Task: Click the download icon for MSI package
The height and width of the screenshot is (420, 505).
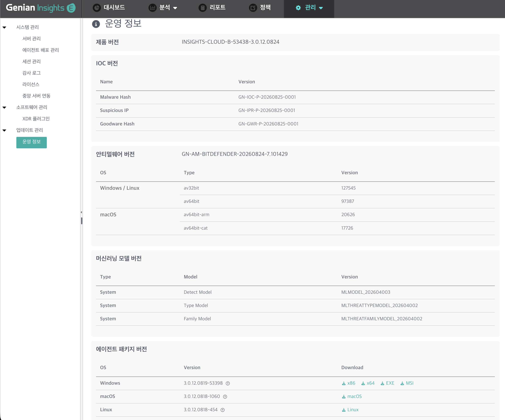Action: (x=402, y=383)
